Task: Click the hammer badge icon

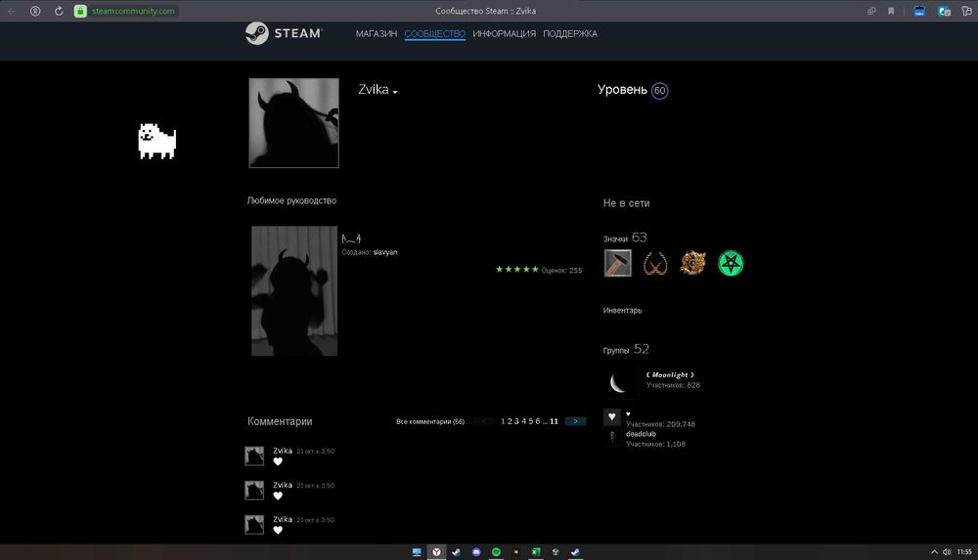Action: (x=617, y=263)
